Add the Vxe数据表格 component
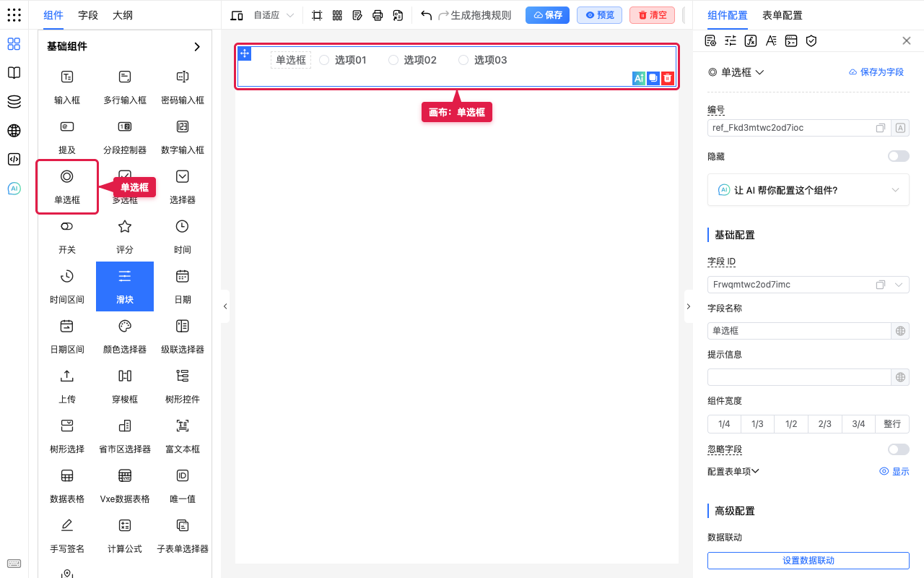Image resolution: width=924 pixels, height=578 pixels. (125, 486)
